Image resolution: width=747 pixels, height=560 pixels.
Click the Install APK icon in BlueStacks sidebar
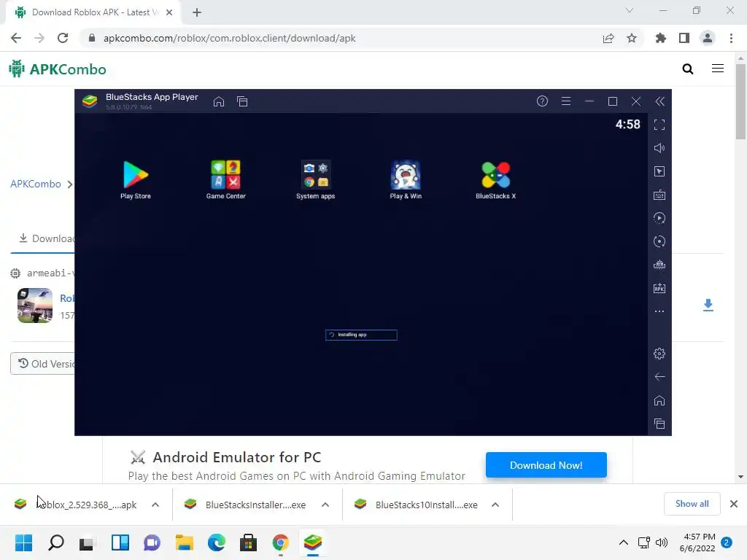[659, 288]
